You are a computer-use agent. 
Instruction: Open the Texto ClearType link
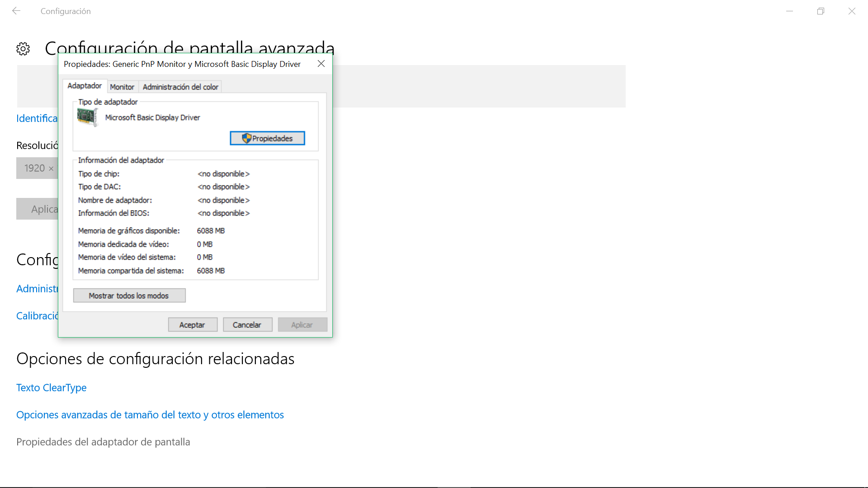pos(52,388)
